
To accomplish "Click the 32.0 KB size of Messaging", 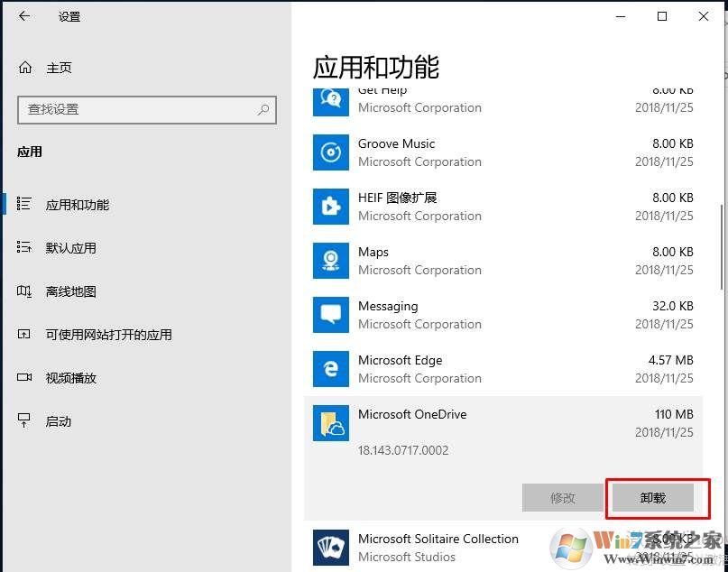I will click(672, 306).
